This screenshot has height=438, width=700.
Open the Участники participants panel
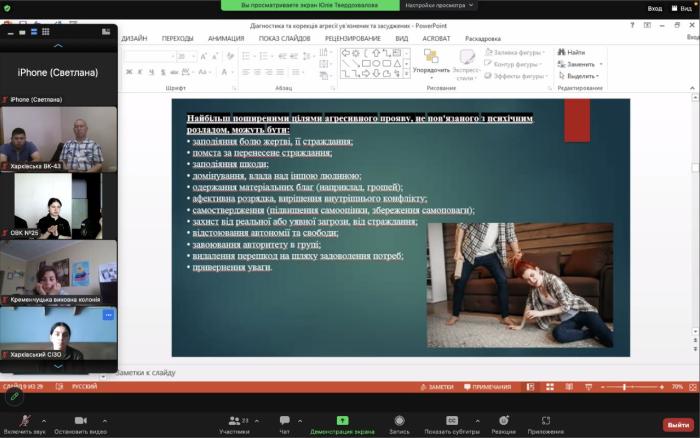pos(234,420)
